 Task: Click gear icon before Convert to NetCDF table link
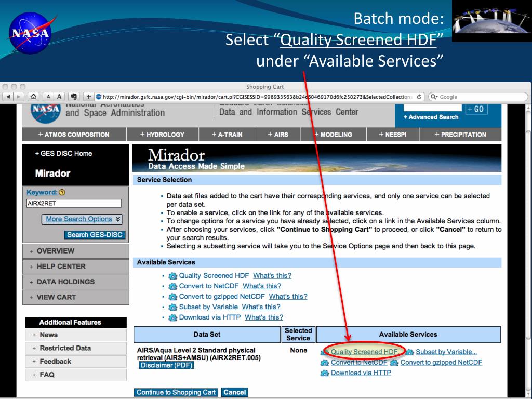[325, 363]
